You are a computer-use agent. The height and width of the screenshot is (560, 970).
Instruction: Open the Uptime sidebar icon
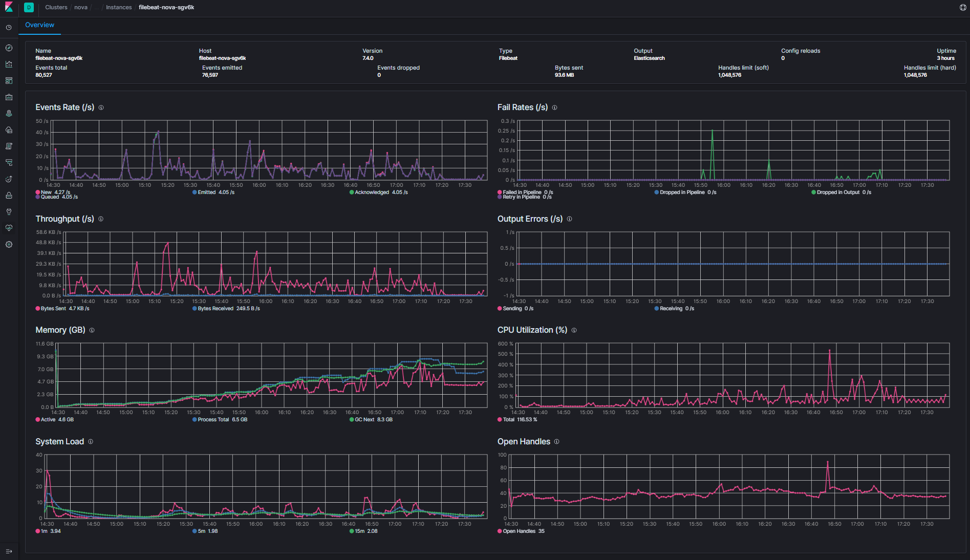[x=9, y=179]
